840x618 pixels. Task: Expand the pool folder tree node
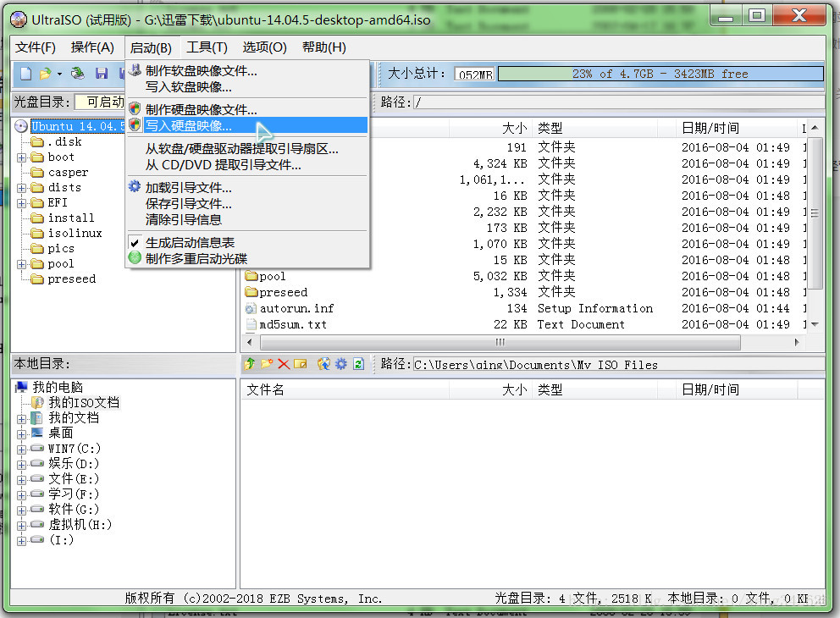tap(21, 264)
